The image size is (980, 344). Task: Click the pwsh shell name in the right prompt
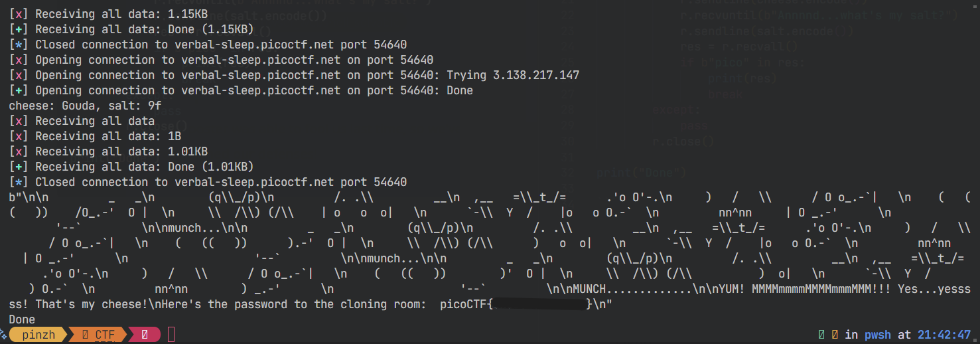coord(875,335)
